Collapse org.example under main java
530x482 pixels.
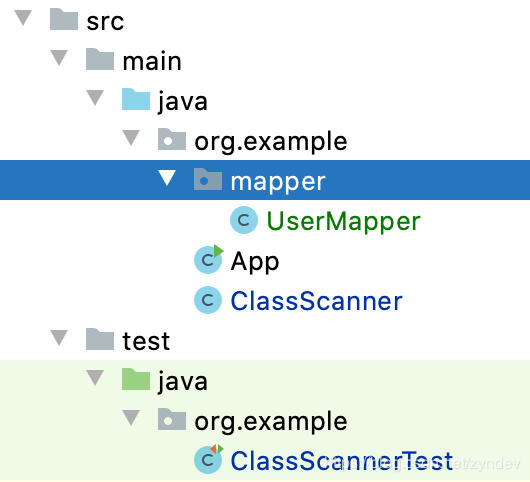click(x=131, y=138)
